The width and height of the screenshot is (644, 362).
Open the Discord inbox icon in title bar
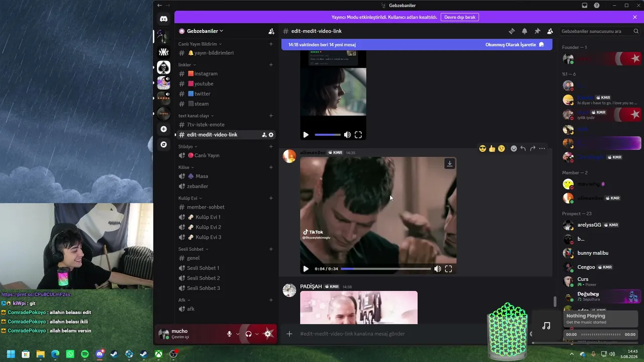point(585,6)
